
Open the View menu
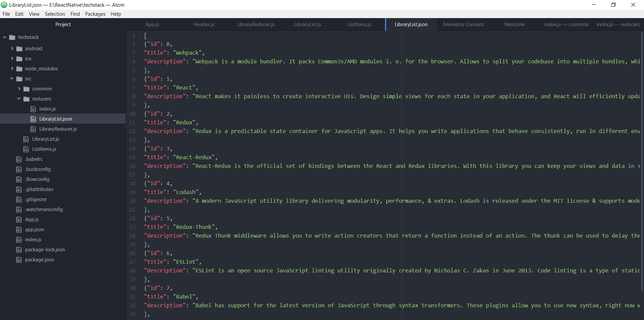34,14
